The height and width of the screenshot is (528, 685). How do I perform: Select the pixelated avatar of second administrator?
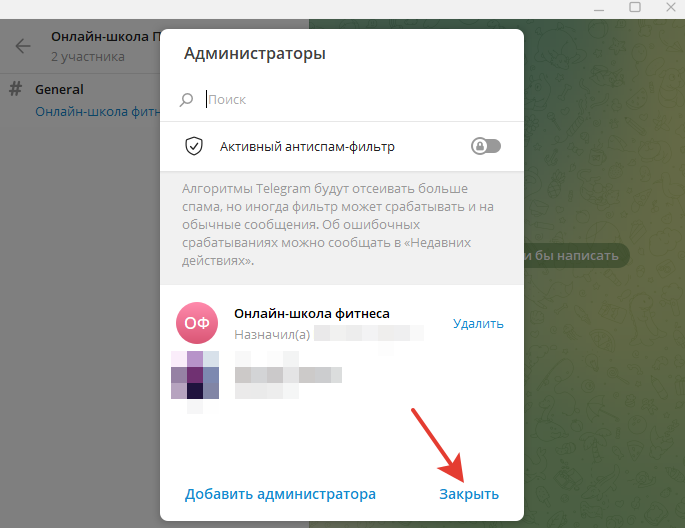tap(197, 376)
